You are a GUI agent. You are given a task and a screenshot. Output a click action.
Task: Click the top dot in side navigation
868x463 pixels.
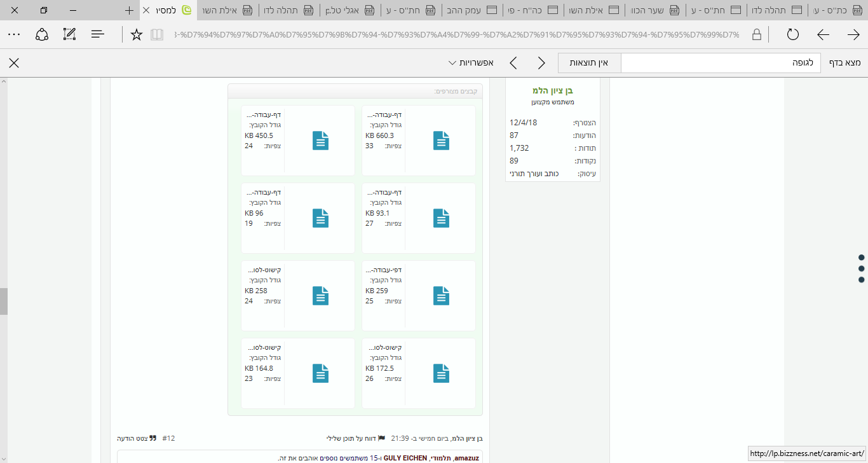click(x=862, y=258)
